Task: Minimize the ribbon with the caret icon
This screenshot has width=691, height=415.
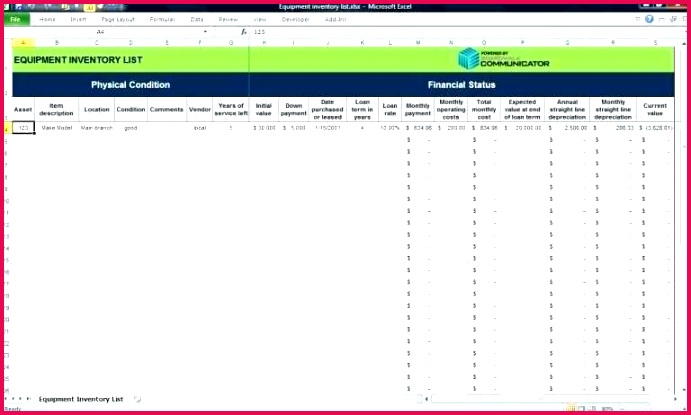Action: pos(638,19)
